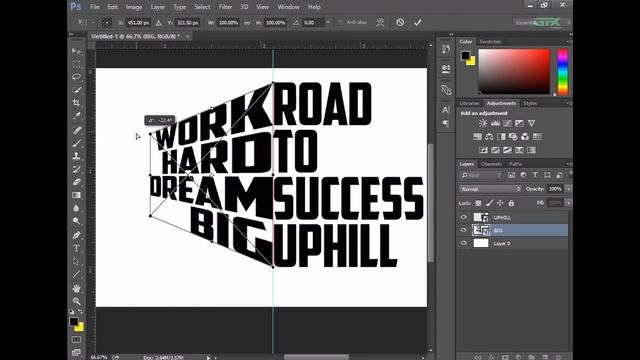Hide the UPHILL layer
This screenshot has height=360, width=640.
464,218
